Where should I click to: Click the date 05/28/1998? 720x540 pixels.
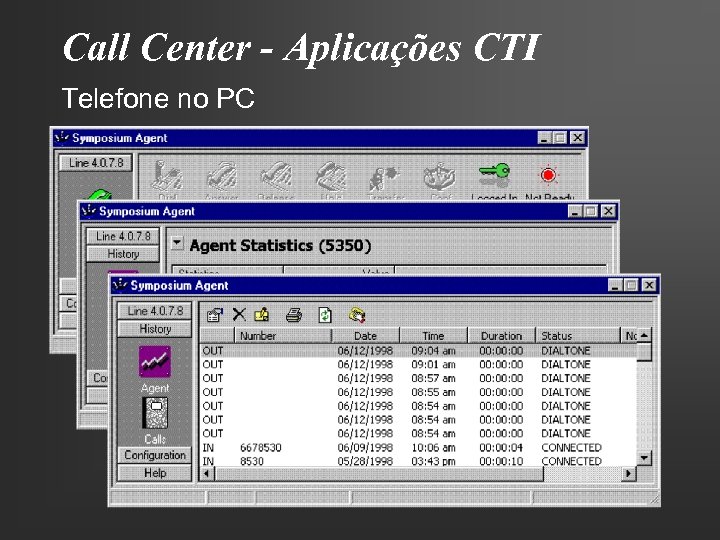(x=365, y=461)
